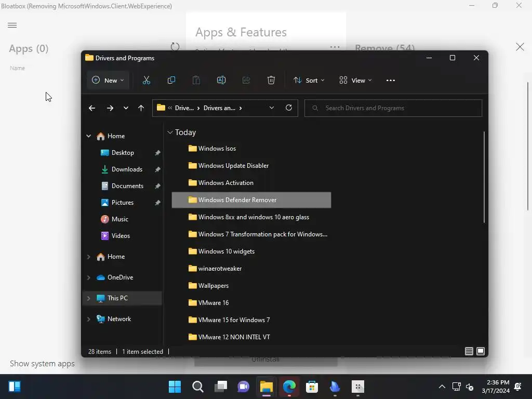Image resolution: width=532 pixels, height=399 pixels.
Task: Switch to large thumbnails view icon in status bar
Action: [x=481, y=351]
